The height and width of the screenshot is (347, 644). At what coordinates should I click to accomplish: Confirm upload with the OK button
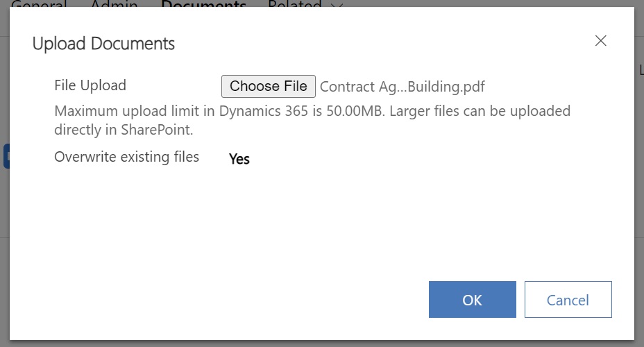473,299
